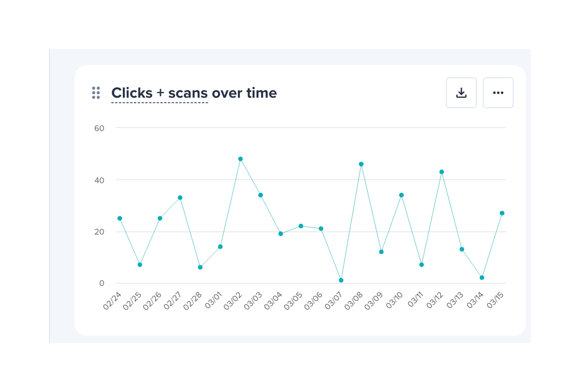
Task: Click the dashed underline below the chart title
Action: 159,103
